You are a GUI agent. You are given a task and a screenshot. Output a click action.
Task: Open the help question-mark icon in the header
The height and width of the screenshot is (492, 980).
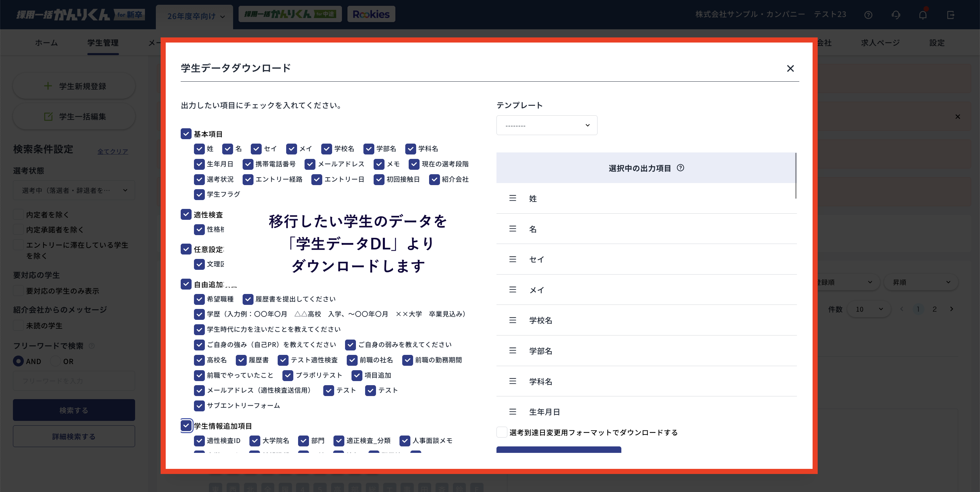(868, 14)
